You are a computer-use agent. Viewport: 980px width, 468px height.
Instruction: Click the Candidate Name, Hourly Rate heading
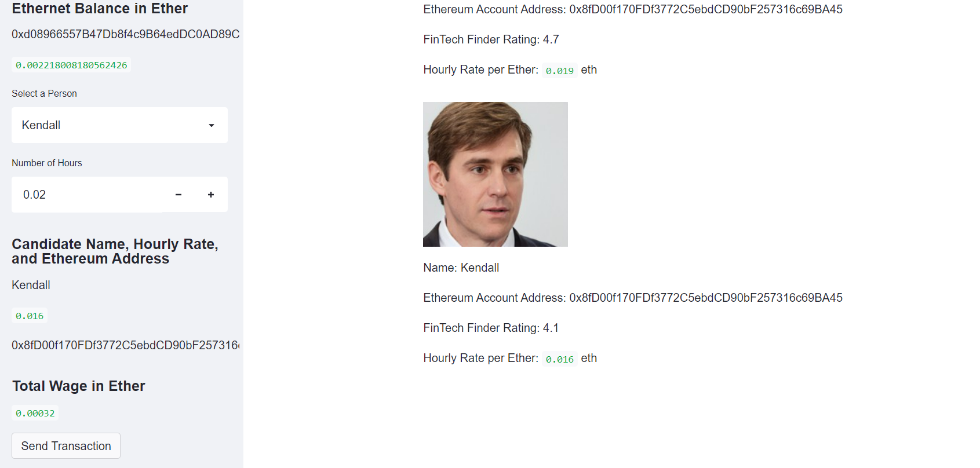coord(115,251)
